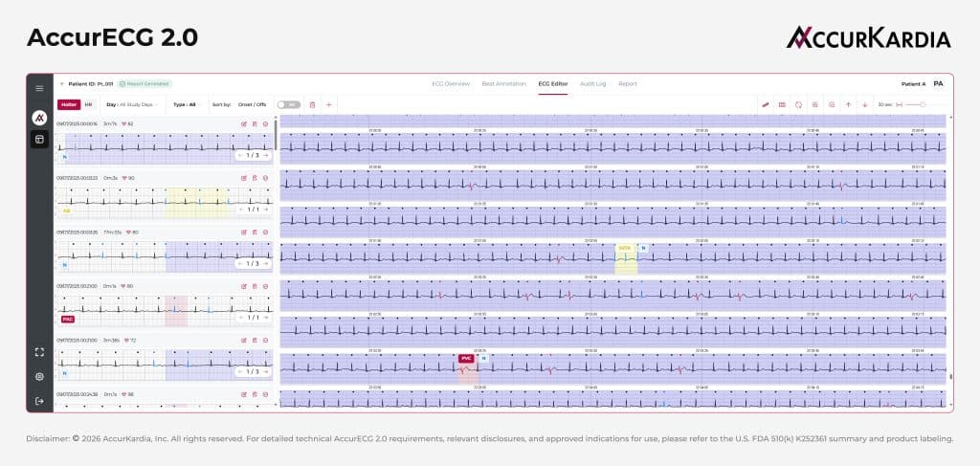Switch to the ECG Overview tab

450,84
